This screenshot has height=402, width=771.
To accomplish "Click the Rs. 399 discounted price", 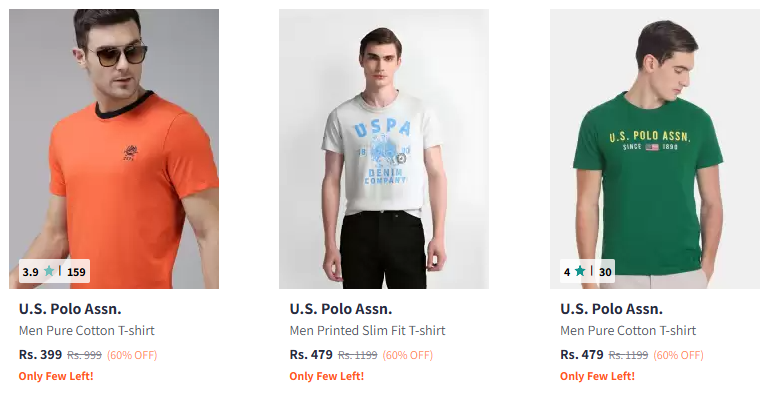I will coord(40,355).
